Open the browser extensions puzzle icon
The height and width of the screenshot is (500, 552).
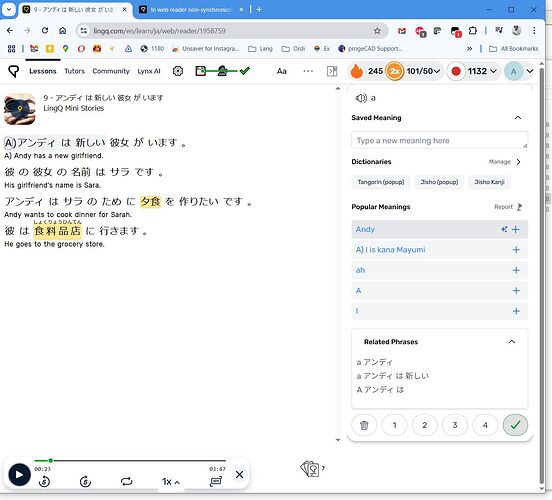473,31
